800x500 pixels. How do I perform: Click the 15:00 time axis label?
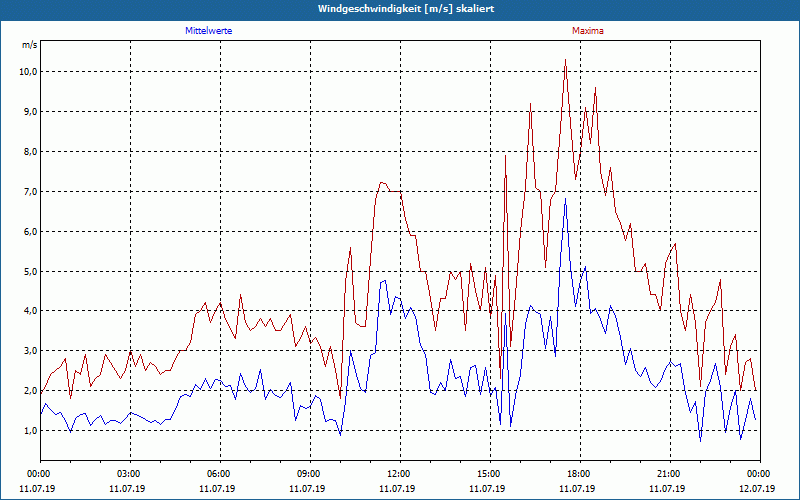487,474
